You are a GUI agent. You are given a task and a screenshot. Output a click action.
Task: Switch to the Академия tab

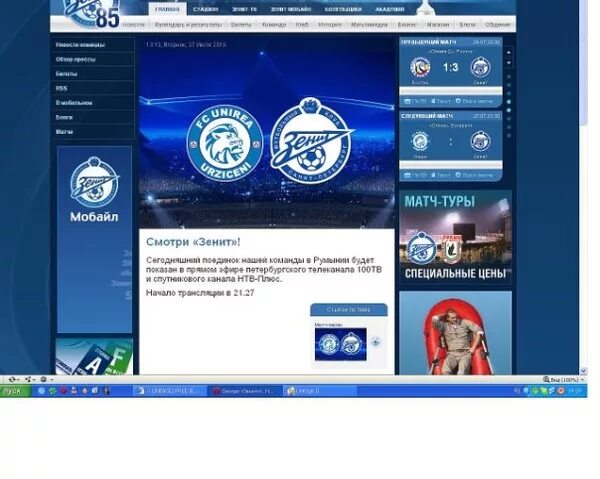[x=390, y=9]
